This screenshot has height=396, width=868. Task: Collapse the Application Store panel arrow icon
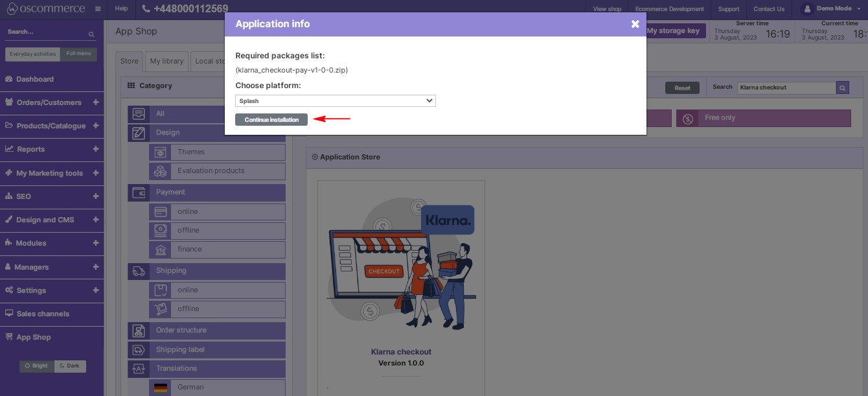[315, 157]
